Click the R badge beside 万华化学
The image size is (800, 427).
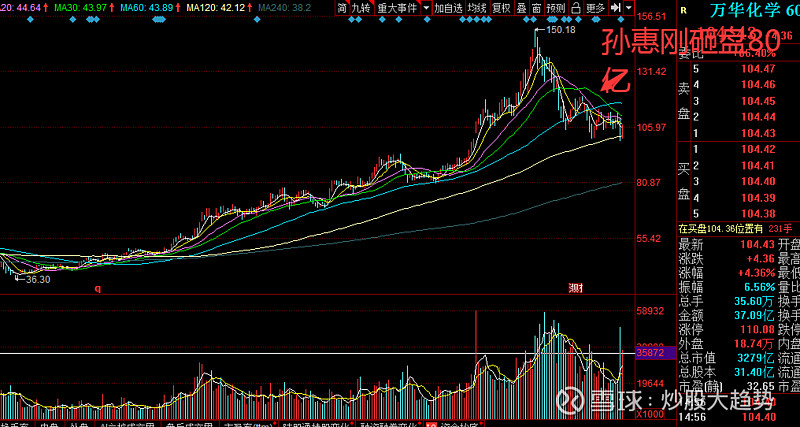click(684, 9)
